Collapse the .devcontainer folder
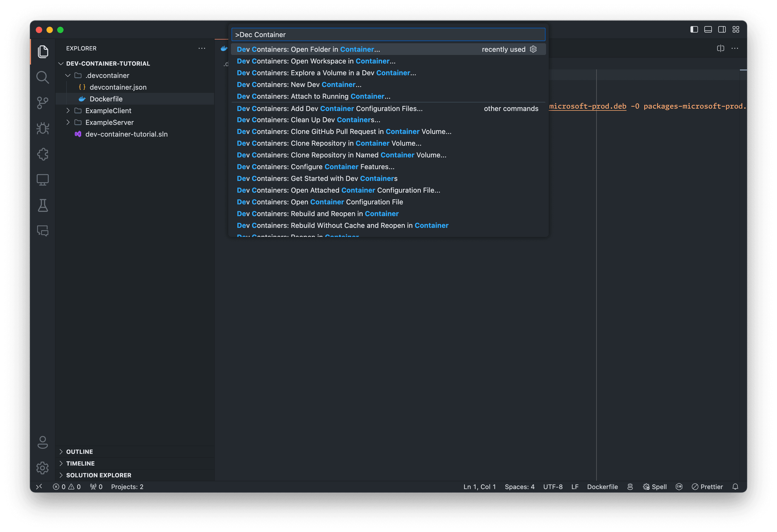Screen dimensions: 777x532 pos(68,75)
